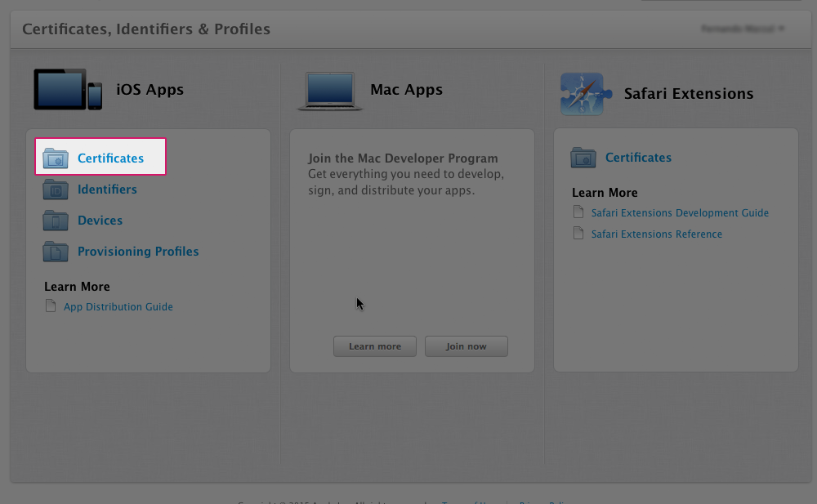Click the Safari Extensions heading
Image resolution: width=817 pixels, height=504 pixels.
(689, 94)
